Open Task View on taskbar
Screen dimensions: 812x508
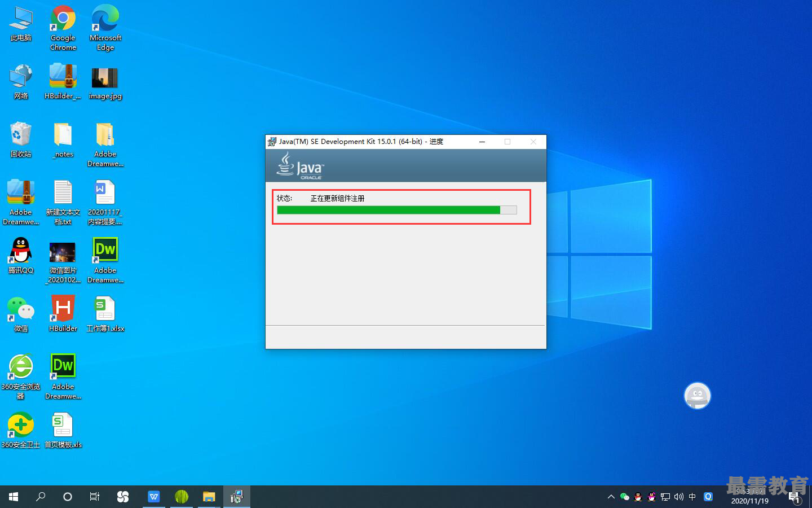95,497
